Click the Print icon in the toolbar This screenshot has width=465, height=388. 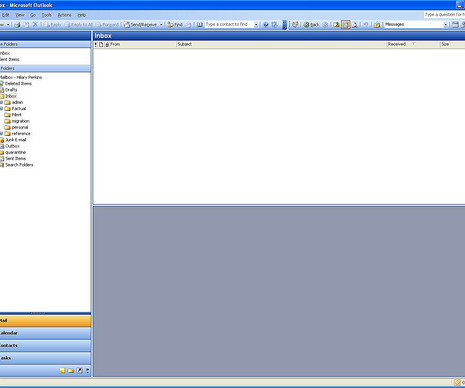coord(17,25)
